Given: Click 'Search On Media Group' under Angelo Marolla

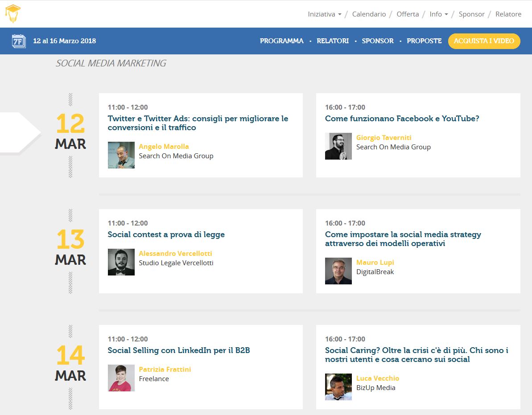Looking at the screenshot, I should click(x=176, y=156).
